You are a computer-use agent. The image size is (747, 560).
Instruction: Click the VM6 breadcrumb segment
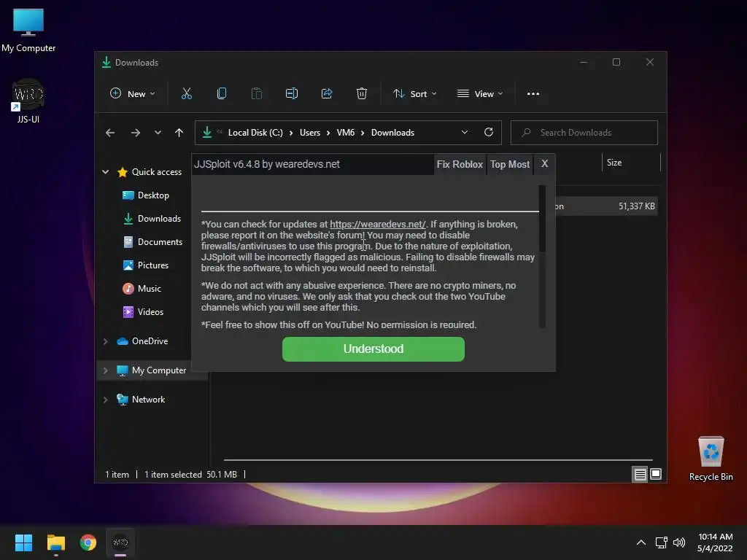tap(345, 133)
